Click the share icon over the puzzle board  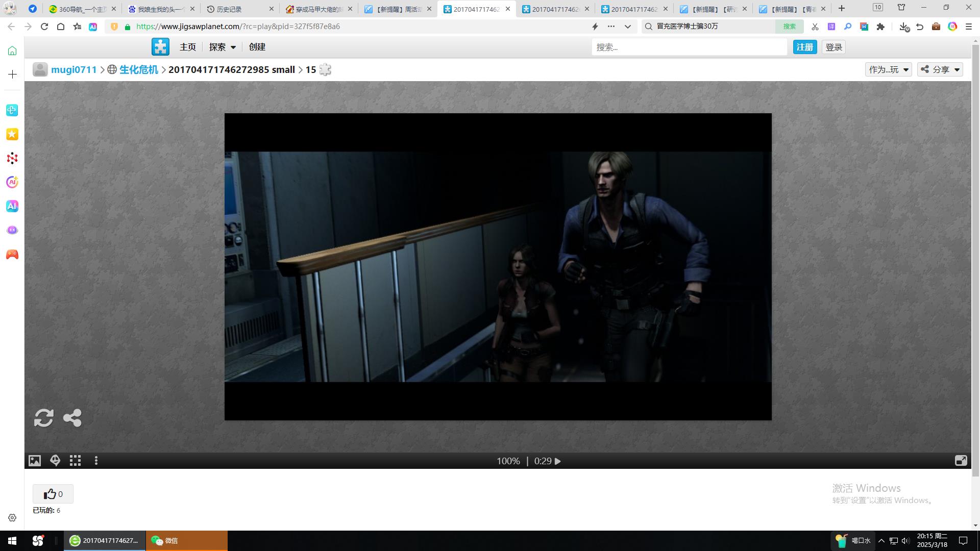coord(72,418)
